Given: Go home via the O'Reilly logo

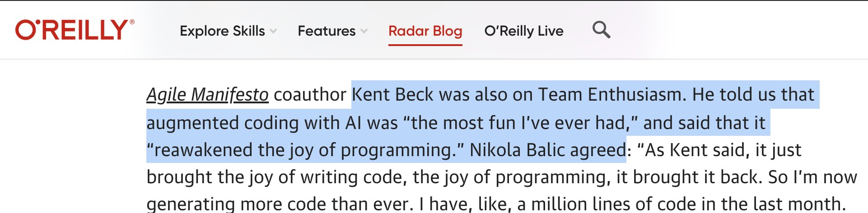Looking at the screenshot, I should pyautogui.click(x=75, y=30).
